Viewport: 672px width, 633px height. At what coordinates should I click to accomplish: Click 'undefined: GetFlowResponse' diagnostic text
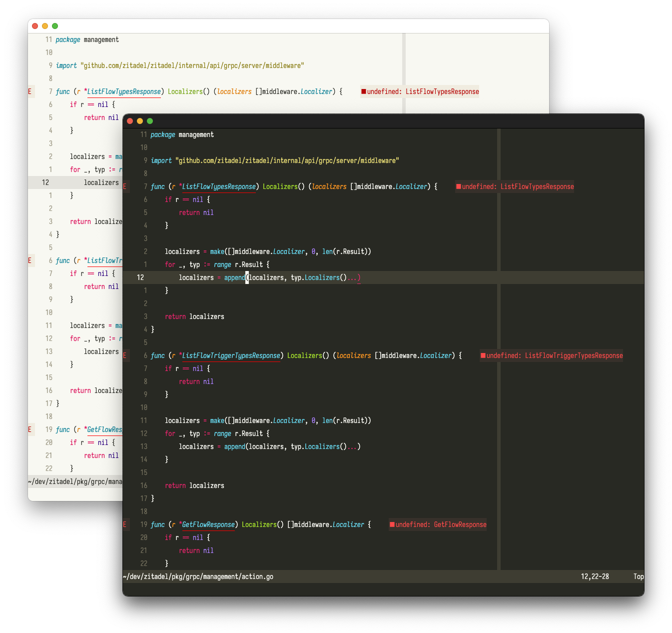[x=441, y=524]
